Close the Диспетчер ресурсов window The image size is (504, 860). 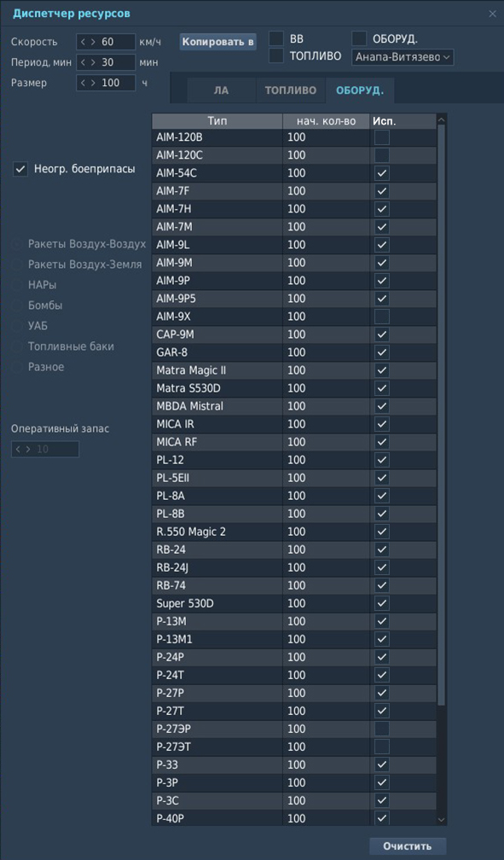click(x=492, y=14)
